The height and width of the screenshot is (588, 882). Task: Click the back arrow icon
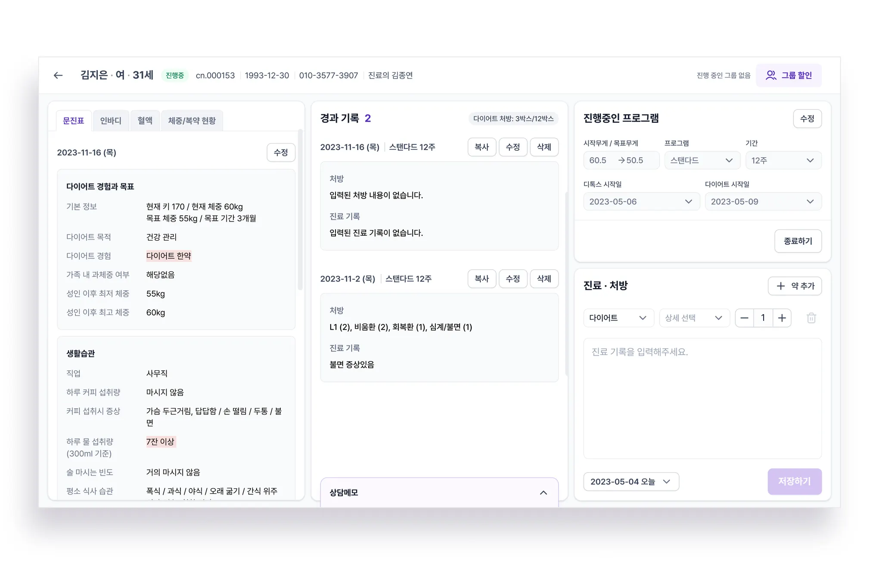click(x=58, y=75)
